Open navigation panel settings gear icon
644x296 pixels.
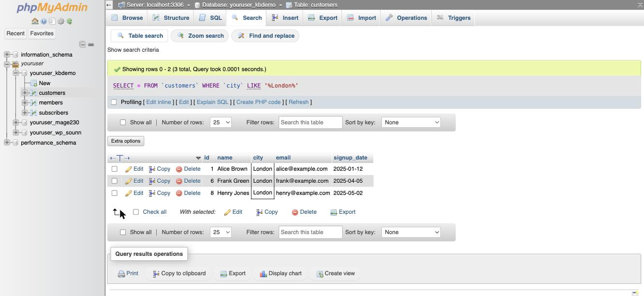click(x=61, y=21)
